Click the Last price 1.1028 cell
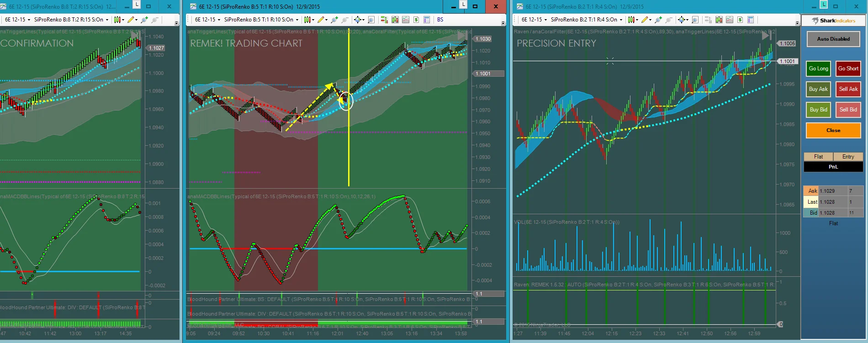This screenshot has height=343, width=868. [x=832, y=202]
